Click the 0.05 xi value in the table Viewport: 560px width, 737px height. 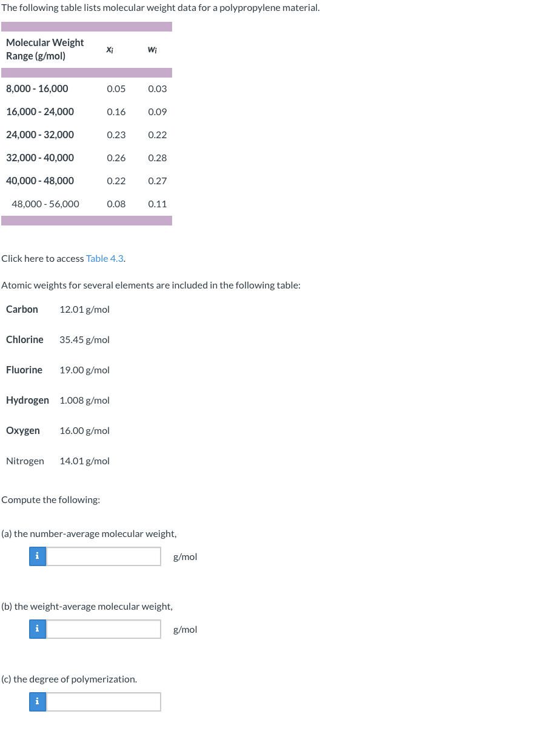(x=116, y=88)
